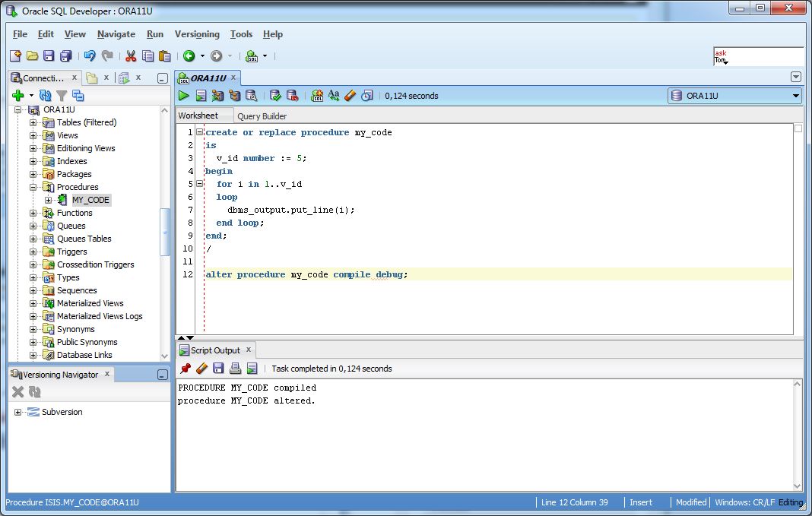Open SQL History with the clock icon

point(367,95)
